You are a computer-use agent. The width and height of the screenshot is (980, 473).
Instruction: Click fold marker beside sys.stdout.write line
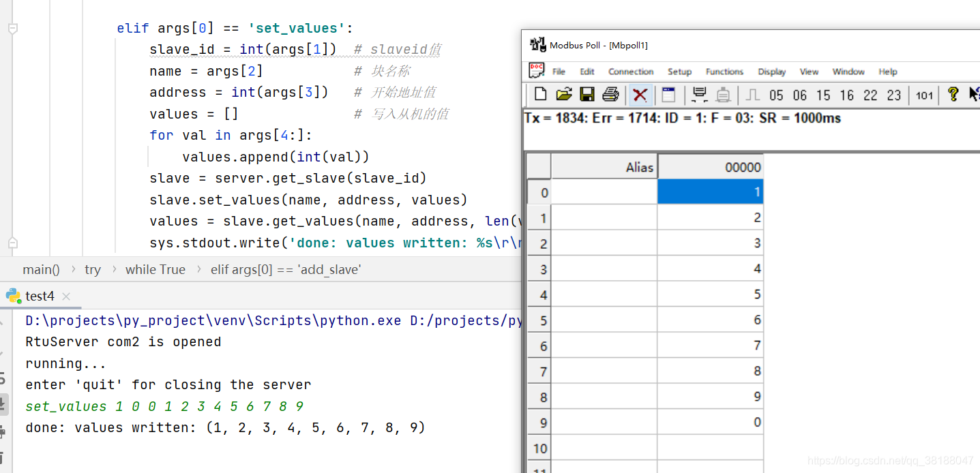click(12, 243)
